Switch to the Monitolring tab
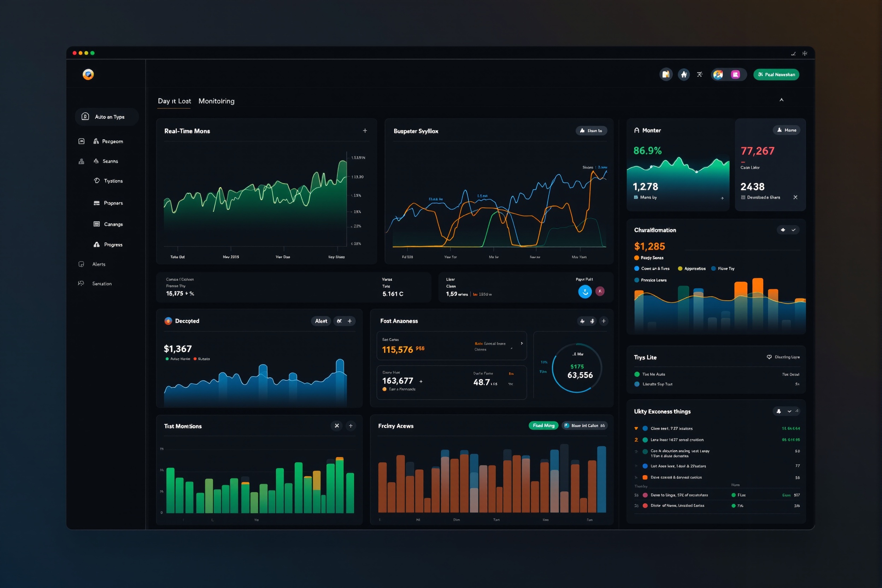882x588 pixels. click(216, 101)
